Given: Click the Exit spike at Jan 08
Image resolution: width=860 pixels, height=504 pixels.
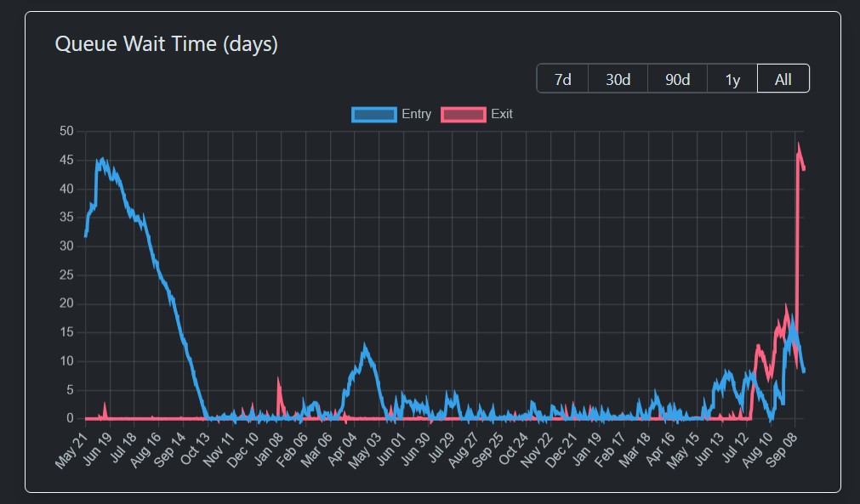Looking at the screenshot, I should tap(278, 380).
